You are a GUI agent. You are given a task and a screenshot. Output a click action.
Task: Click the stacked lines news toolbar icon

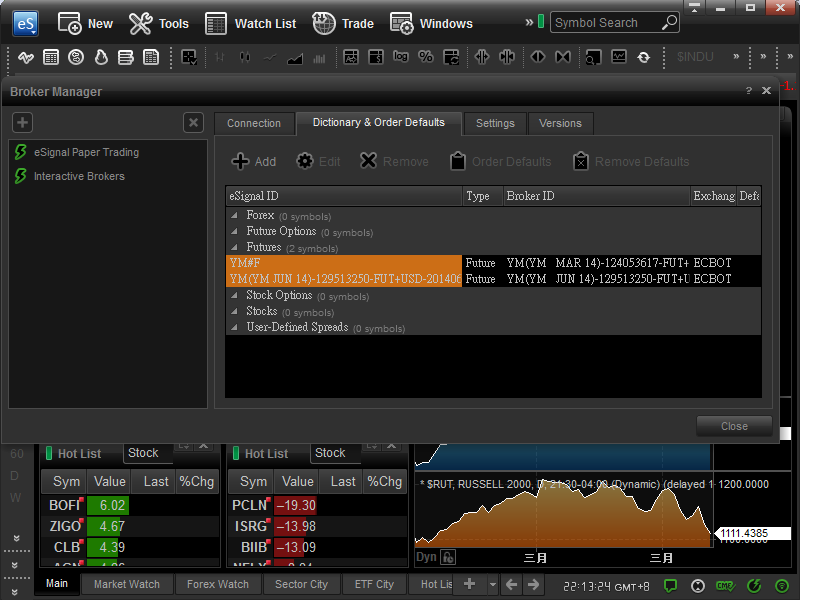125,57
